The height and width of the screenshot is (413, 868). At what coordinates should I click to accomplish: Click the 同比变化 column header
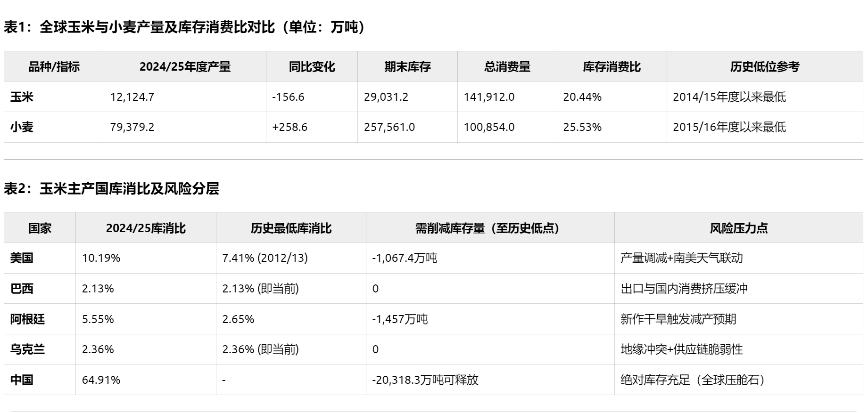pyautogui.click(x=312, y=67)
